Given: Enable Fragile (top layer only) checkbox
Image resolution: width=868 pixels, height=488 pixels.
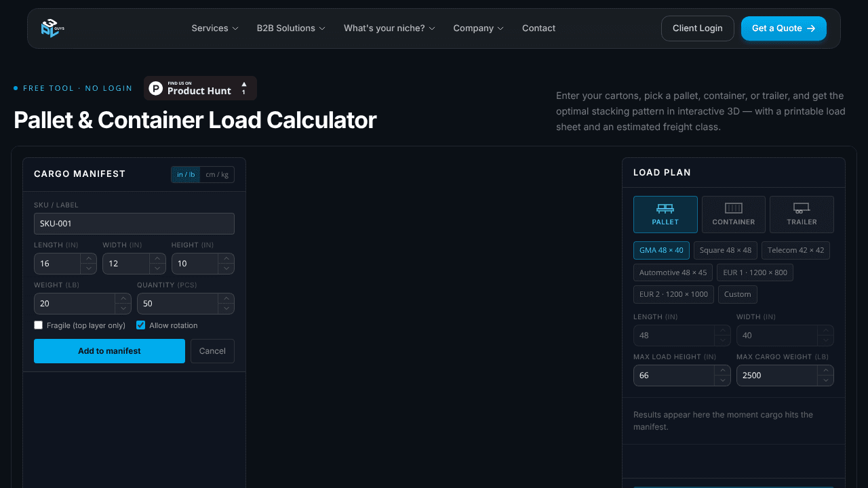Looking at the screenshot, I should 39,325.
